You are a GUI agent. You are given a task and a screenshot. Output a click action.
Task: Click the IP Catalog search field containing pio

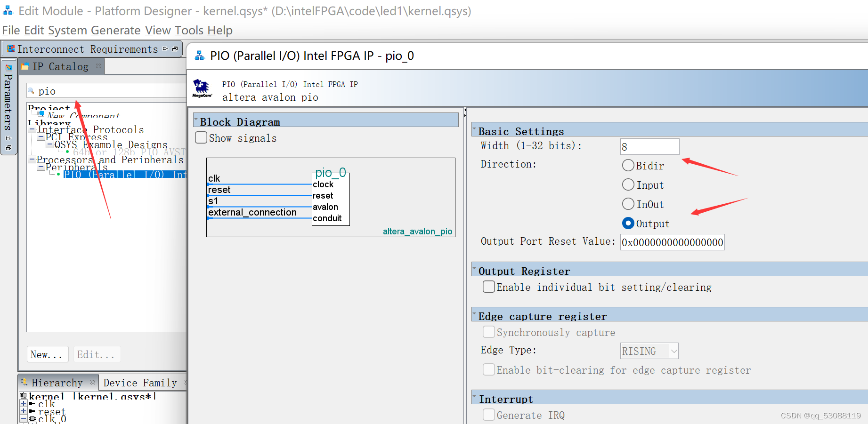tap(107, 91)
